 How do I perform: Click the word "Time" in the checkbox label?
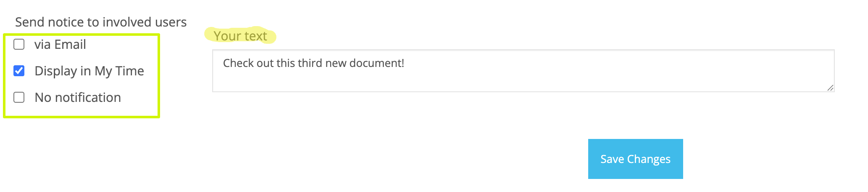[x=129, y=71]
